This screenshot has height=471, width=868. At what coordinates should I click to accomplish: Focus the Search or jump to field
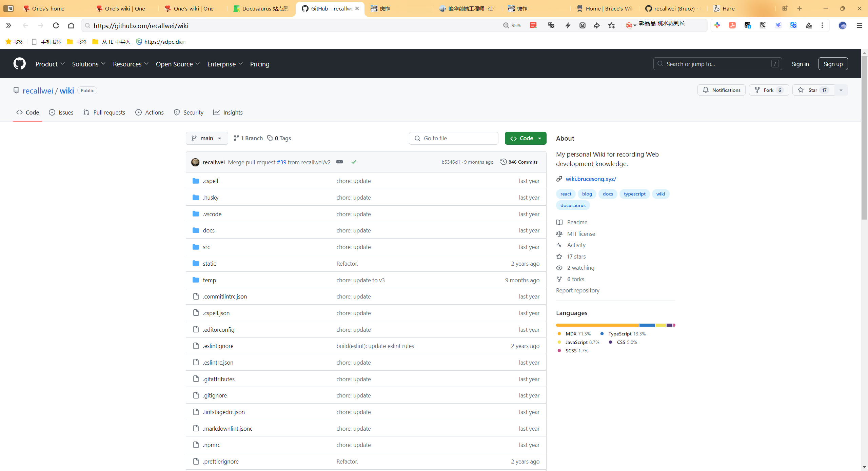click(x=717, y=64)
